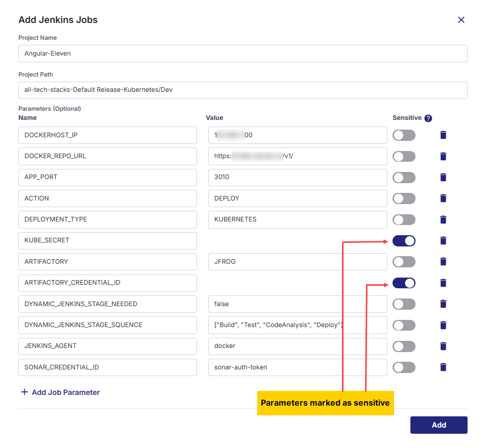
Task: Edit the ACTION name field
Action: [108, 198]
